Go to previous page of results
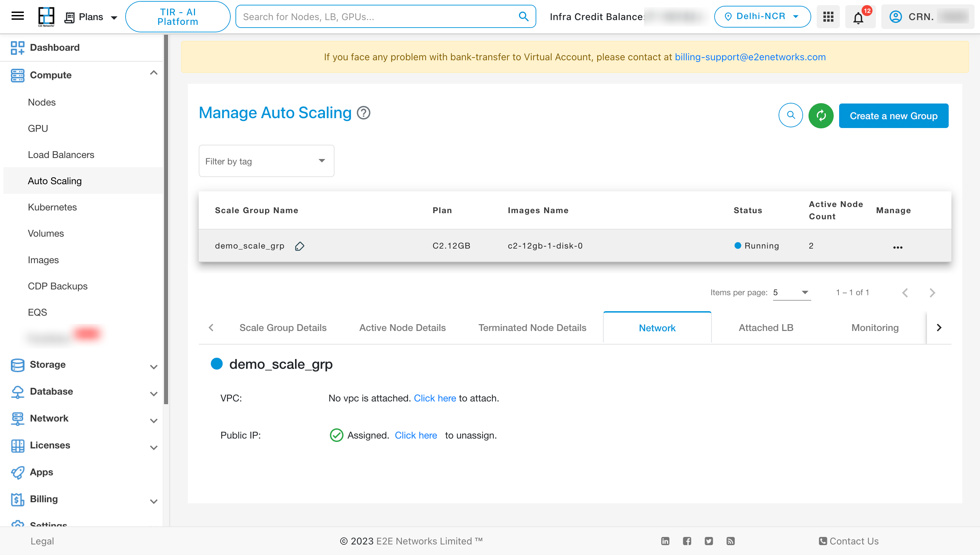Image resolution: width=980 pixels, height=555 pixels. (x=905, y=293)
